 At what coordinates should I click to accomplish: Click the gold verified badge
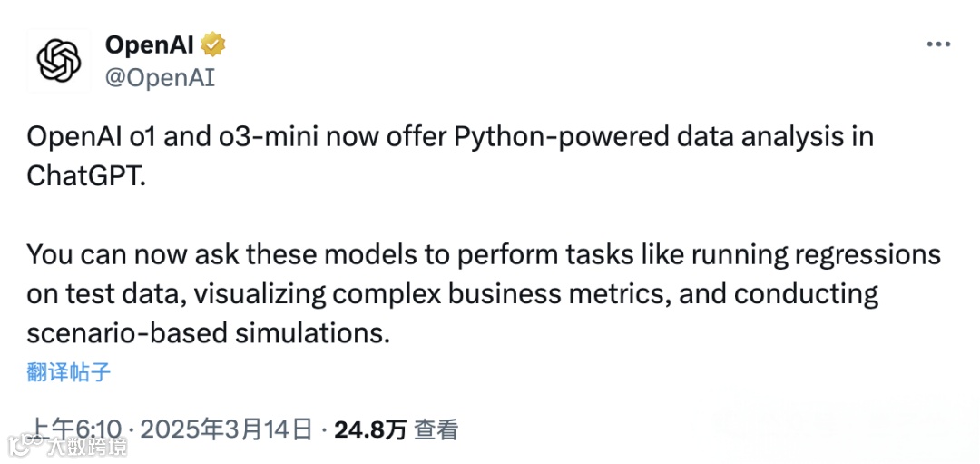(214, 44)
